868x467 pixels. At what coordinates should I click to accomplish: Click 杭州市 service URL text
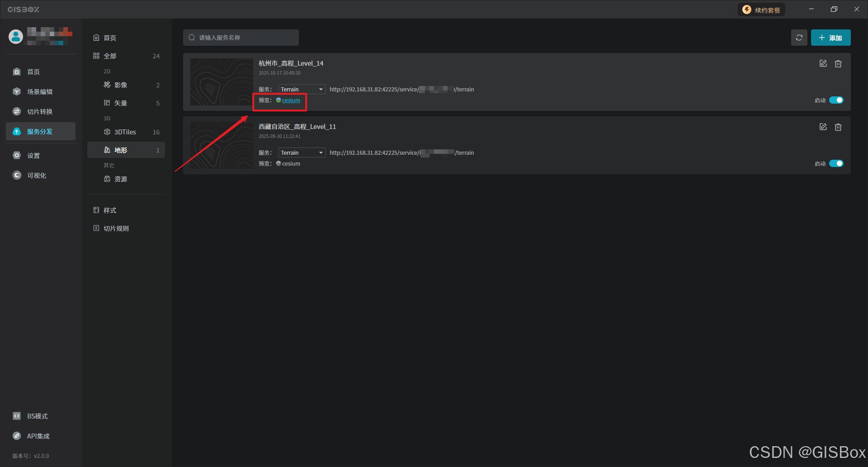(402, 90)
